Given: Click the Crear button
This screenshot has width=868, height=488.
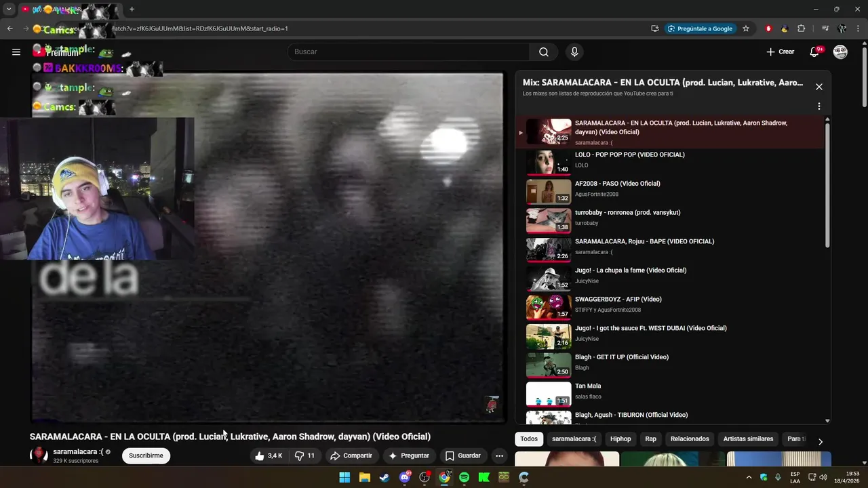Looking at the screenshot, I should 780,52.
